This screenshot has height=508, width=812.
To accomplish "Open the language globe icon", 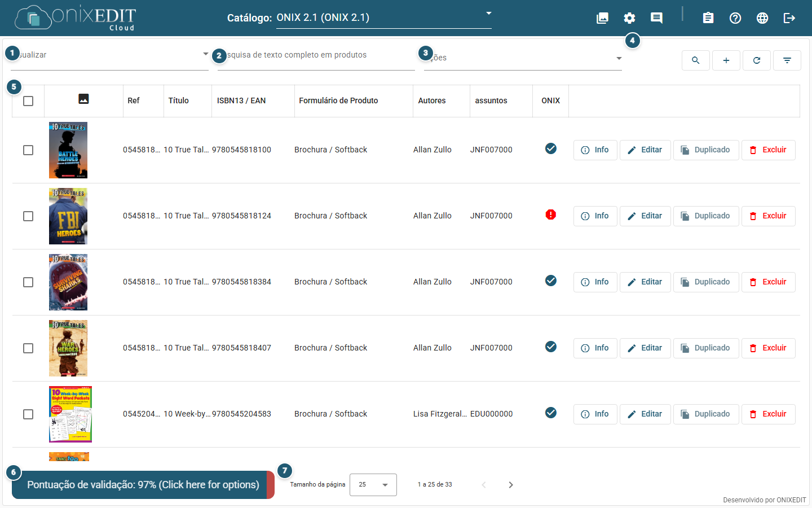I will point(762,18).
